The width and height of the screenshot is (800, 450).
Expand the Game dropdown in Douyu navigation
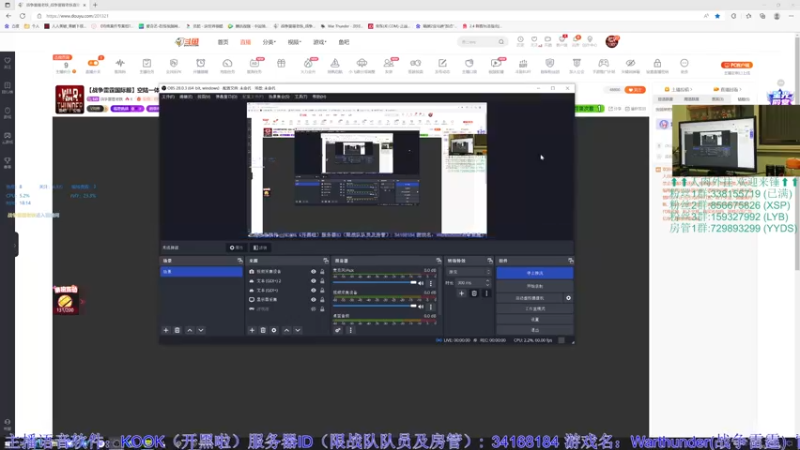coord(320,42)
